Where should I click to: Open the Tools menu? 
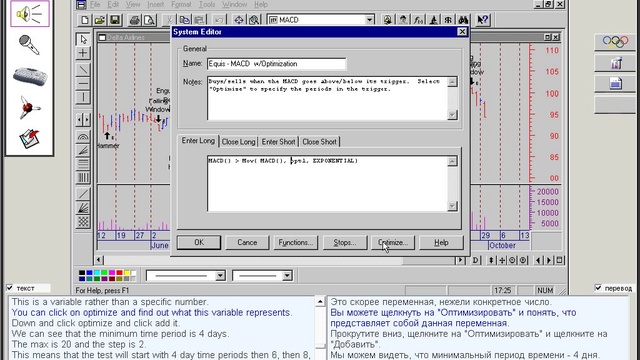point(207,4)
